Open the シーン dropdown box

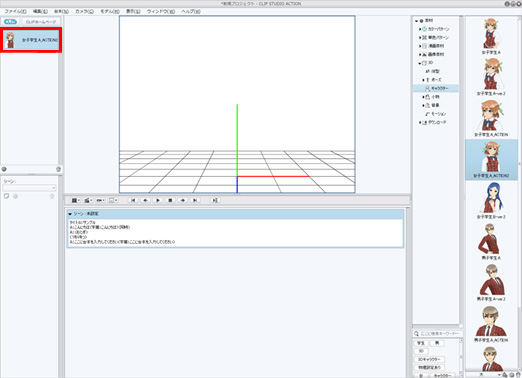tap(30, 188)
